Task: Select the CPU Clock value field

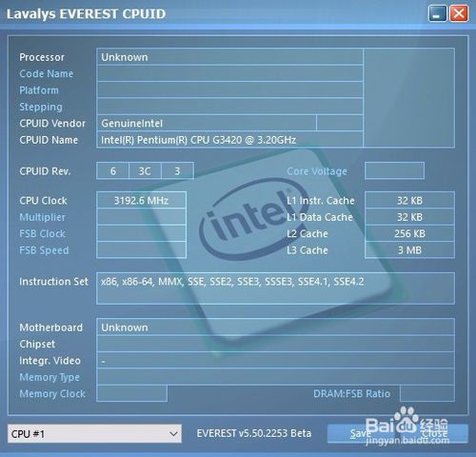Action: [x=141, y=201]
